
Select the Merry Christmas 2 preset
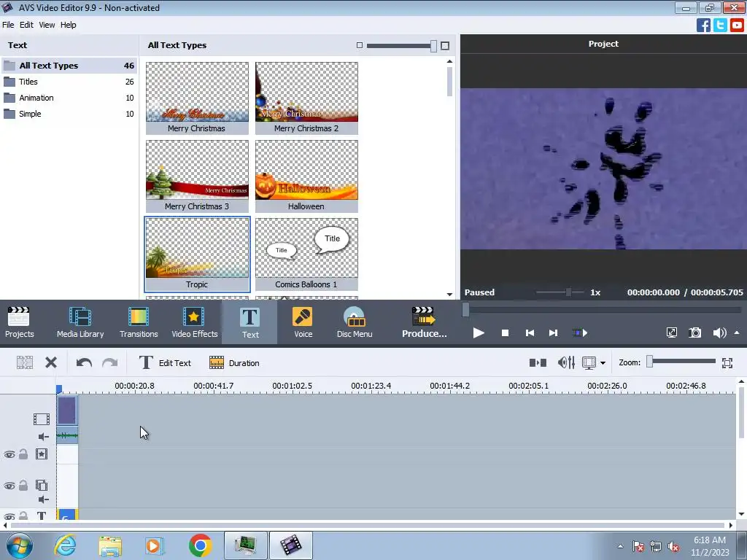306,98
